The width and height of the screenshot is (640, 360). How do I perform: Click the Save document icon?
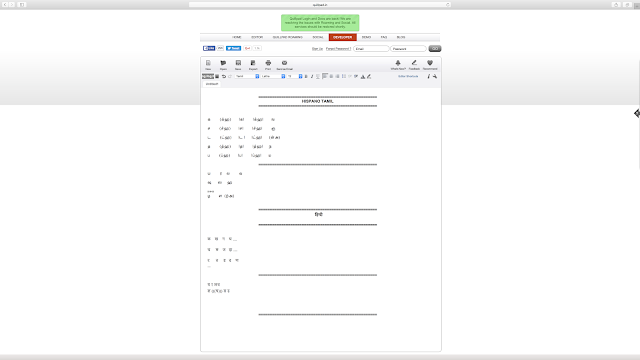[x=238, y=64]
